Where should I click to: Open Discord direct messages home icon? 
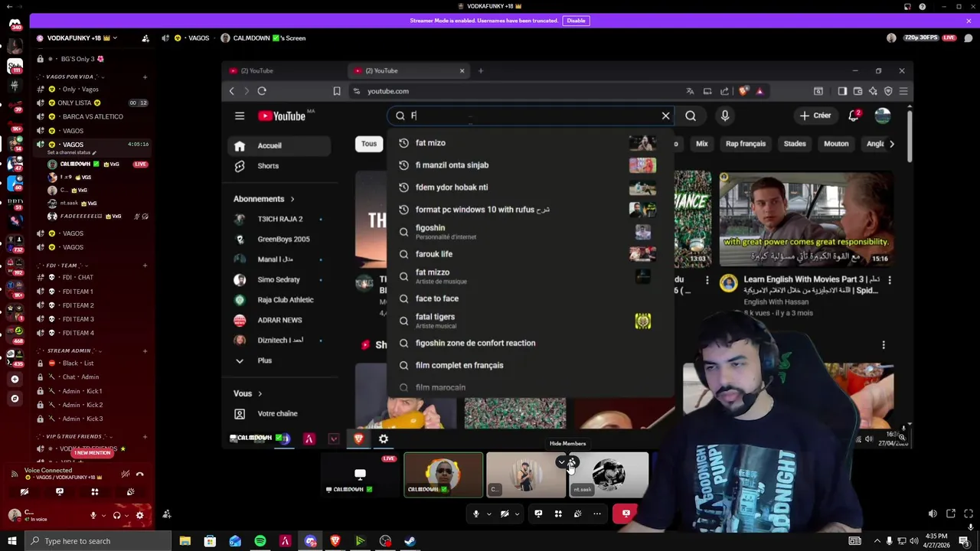point(15,24)
